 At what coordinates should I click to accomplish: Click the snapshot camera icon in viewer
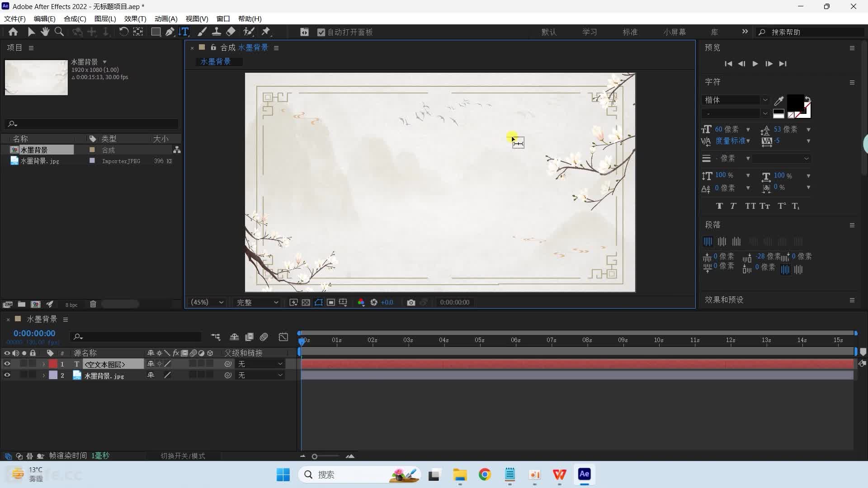click(x=411, y=302)
